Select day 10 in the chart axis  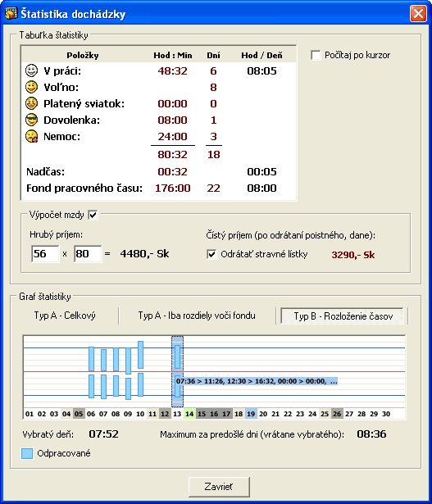140,414
